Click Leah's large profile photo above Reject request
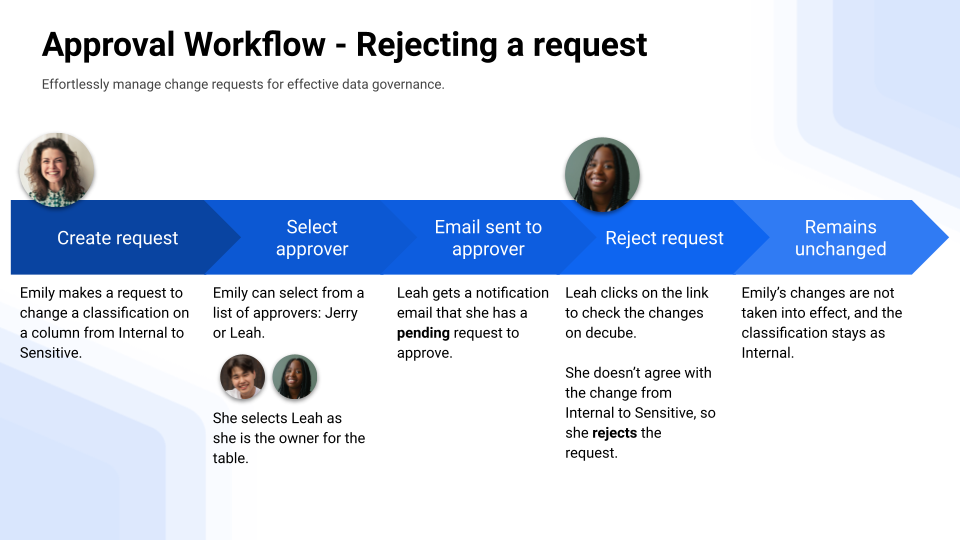 pos(602,174)
